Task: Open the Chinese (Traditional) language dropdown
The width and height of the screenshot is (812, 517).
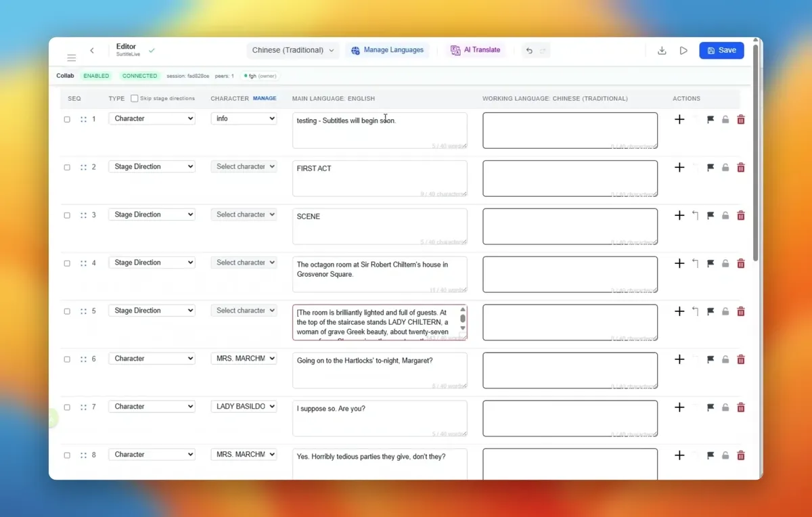Action: [292, 49]
